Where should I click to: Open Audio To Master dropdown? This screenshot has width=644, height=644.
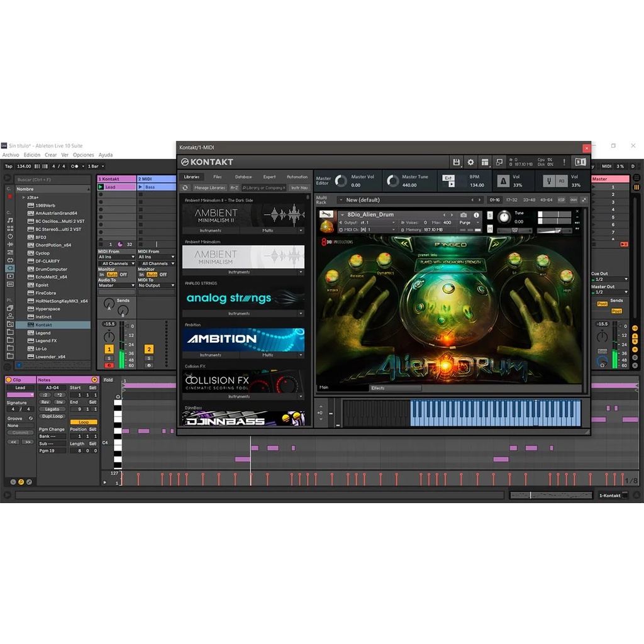click(x=116, y=285)
